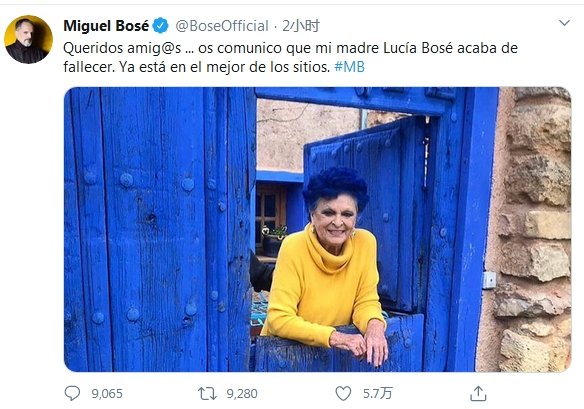Enlarge the photo of woman in yellow sweater
584x409 pixels.
(x=317, y=229)
